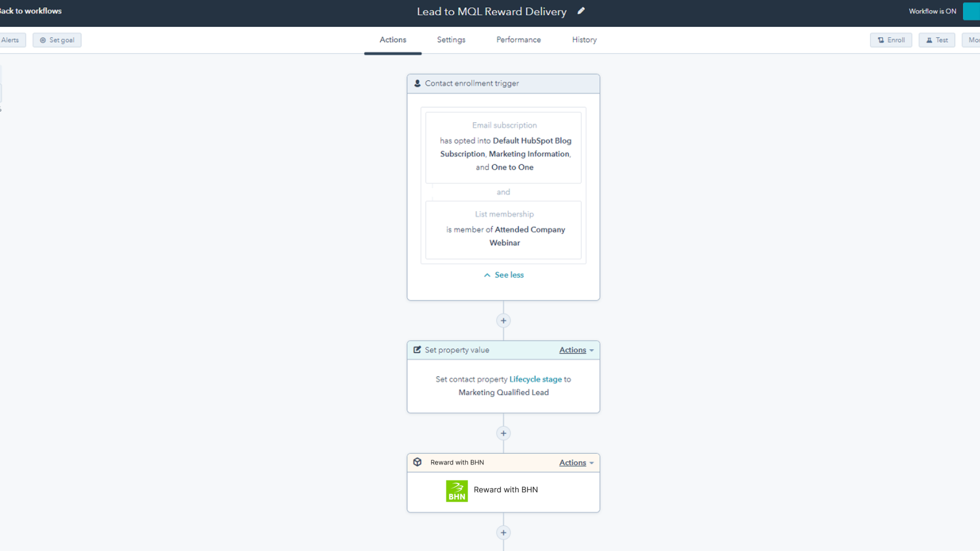
Task: Click the BHN logo icon
Action: pyautogui.click(x=457, y=490)
